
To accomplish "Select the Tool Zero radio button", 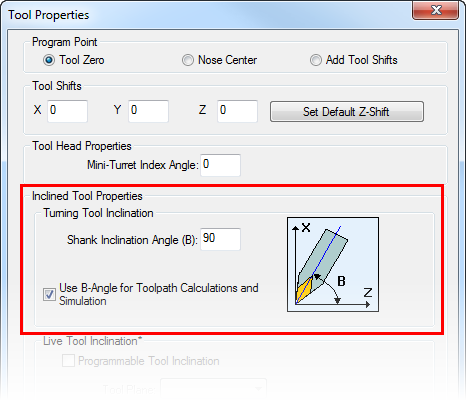I will (x=49, y=60).
